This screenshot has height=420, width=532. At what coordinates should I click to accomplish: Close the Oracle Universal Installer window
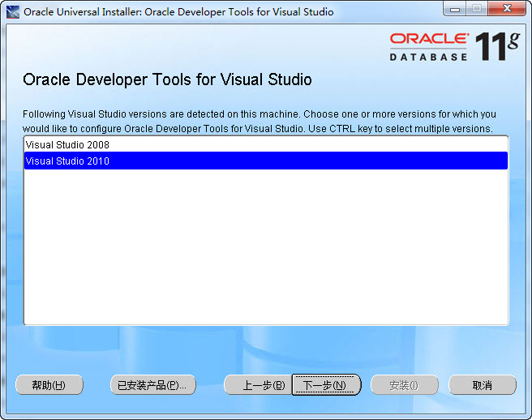(x=507, y=9)
